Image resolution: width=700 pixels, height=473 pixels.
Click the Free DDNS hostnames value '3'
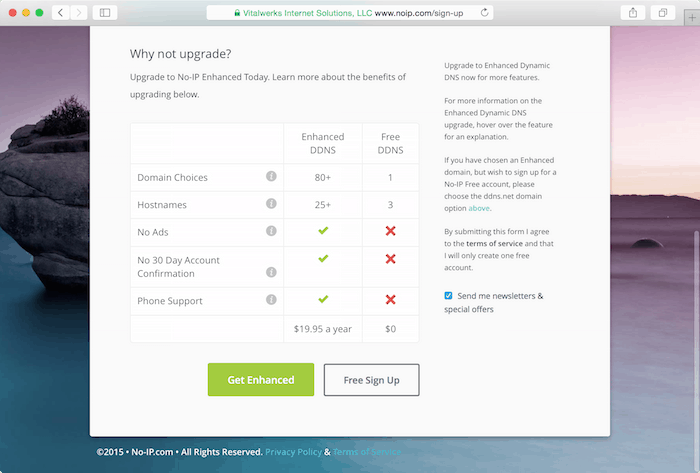click(391, 205)
